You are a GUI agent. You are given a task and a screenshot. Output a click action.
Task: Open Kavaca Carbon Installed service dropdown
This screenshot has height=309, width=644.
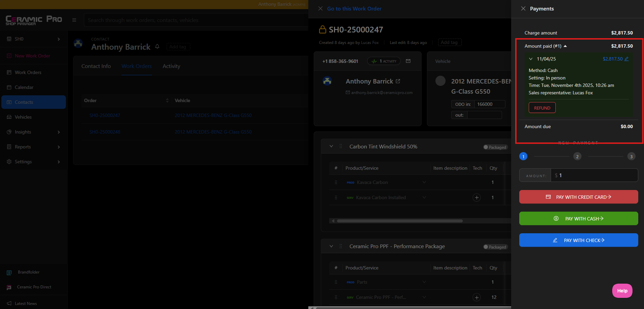[424, 197]
